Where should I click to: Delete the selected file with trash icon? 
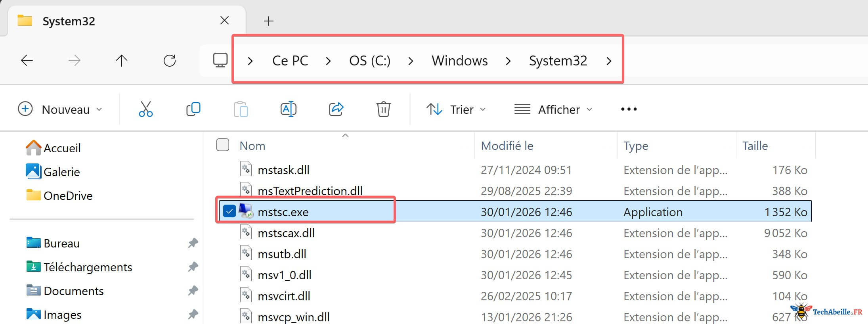click(383, 109)
